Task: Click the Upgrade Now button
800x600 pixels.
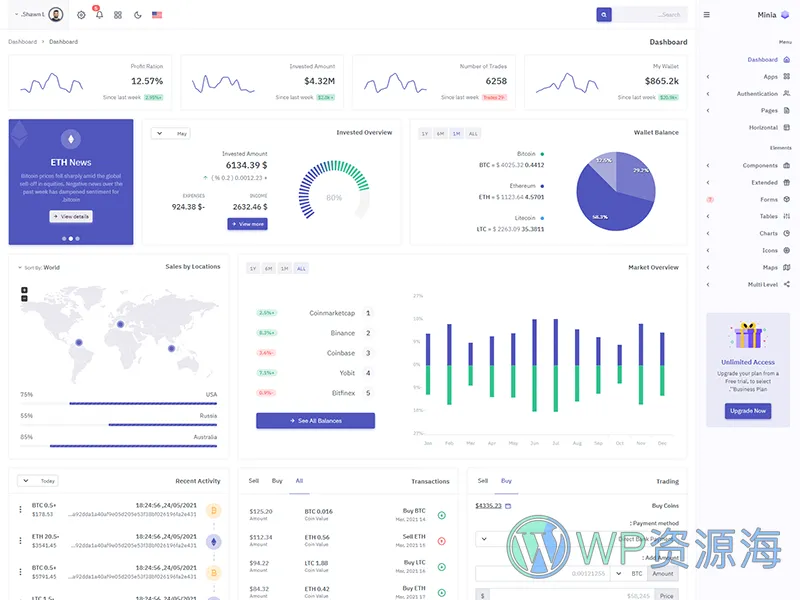Action: tap(748, 411)
